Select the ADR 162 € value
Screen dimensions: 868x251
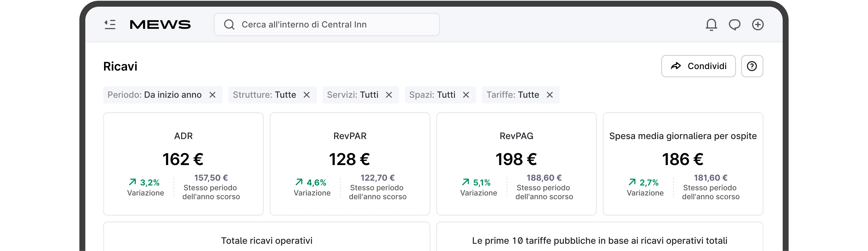pyautogui.click(x=183, y=159)
